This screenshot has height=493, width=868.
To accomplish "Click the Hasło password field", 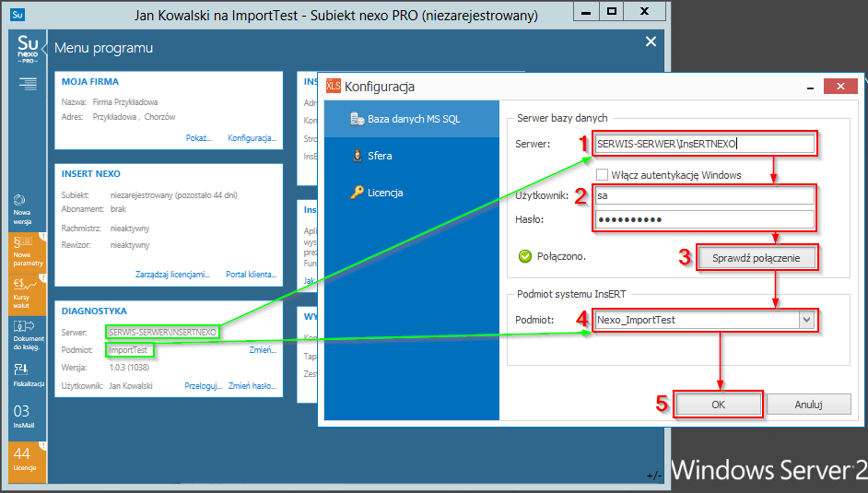I will click(704, 219).
